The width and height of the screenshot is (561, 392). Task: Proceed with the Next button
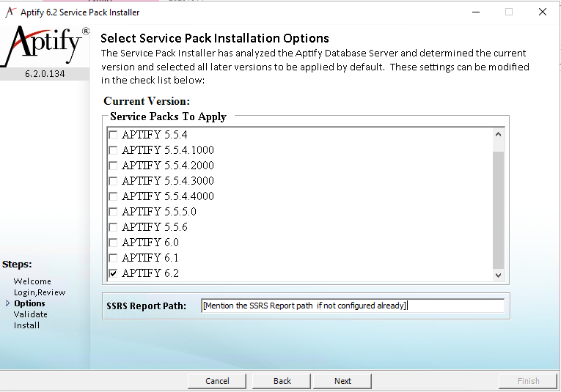pyautogui.click(x=342, y=381)
